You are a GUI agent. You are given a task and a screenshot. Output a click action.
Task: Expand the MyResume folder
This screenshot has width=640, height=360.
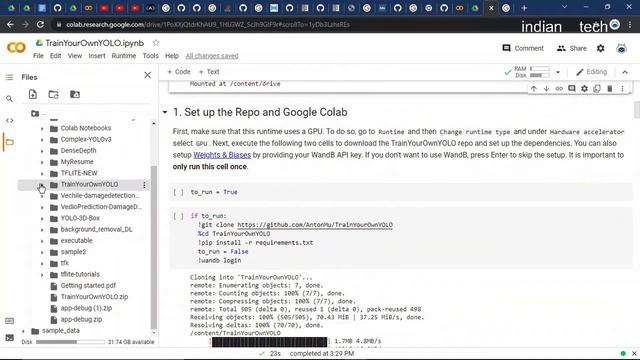[42, 162]
